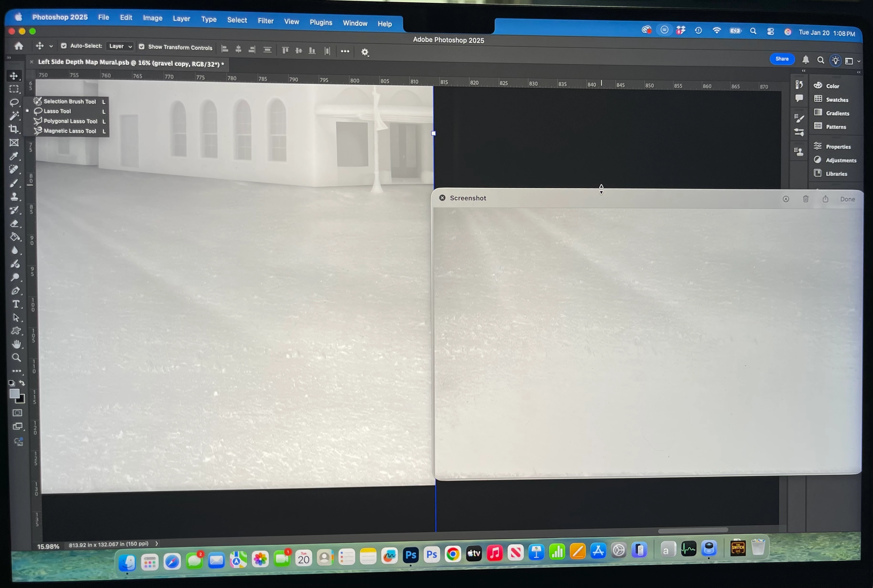Select the Zoom tool
The height and width of the screenshot is (588, 873).
tap(16, 357)
